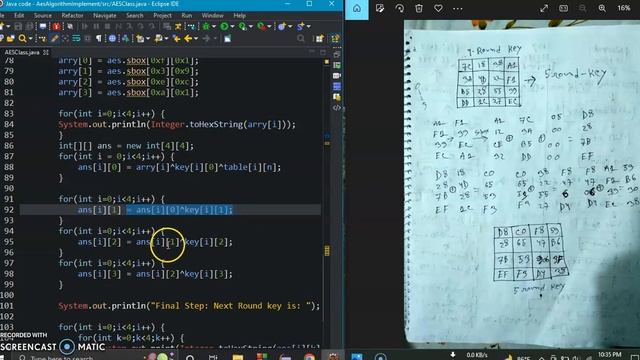The image size is (640, 360).
Task: Open the Back history dropdown arrow
Action: coord(196,38)
